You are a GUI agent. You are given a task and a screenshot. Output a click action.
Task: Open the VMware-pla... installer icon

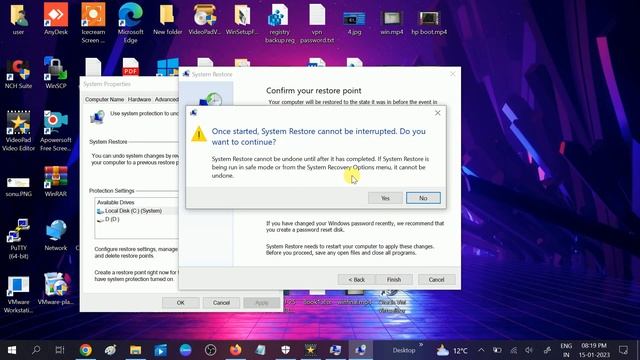56,289
